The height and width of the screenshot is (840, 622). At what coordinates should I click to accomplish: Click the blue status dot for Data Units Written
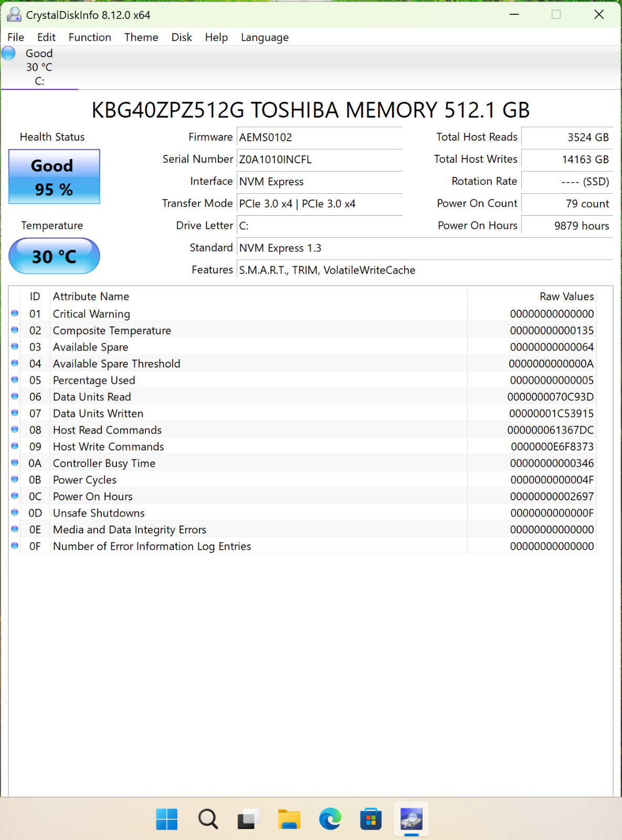pos(15,413)
